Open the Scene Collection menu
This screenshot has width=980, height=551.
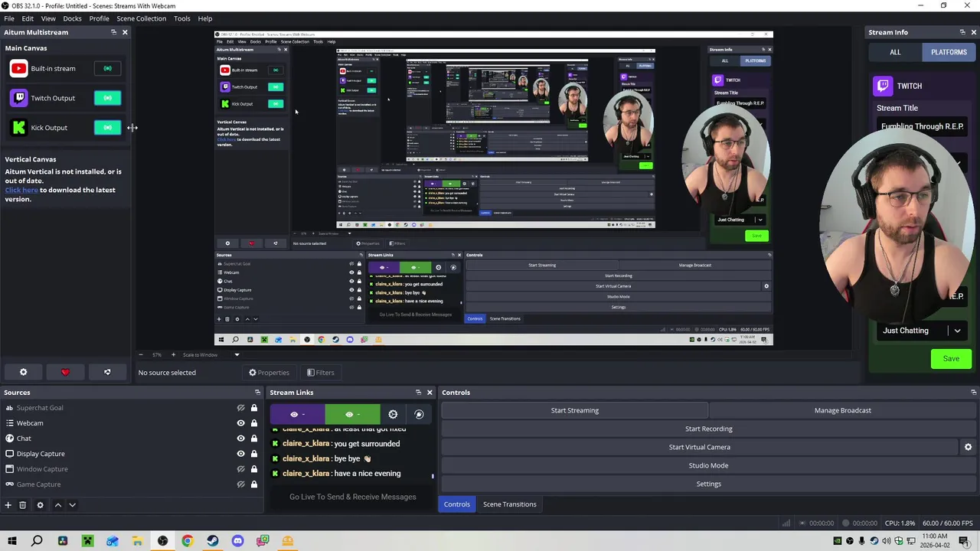pyautogui.click(x=141, y=18)
